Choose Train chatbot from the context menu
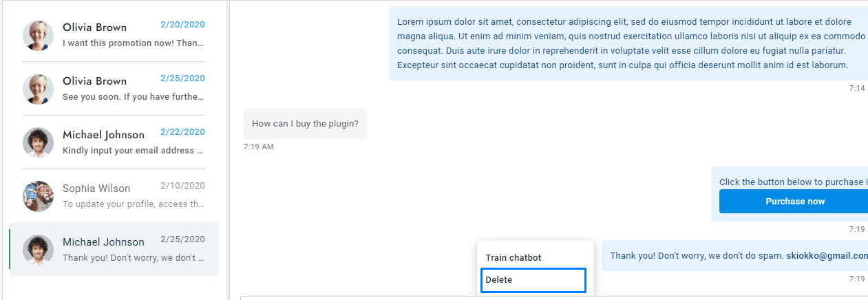Screen dimensions: 868x300 (x=514, y=258)
